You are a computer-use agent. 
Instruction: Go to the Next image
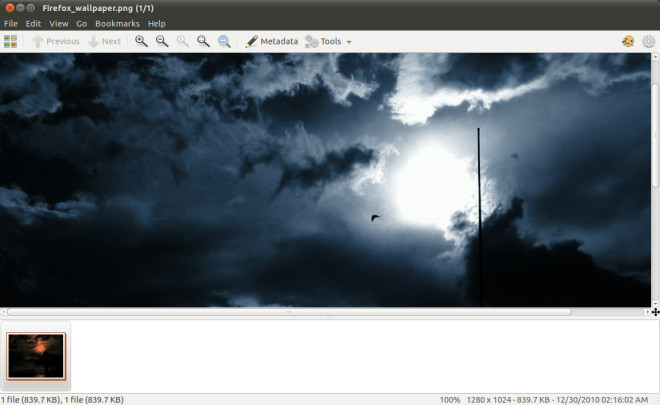point(105,41)
